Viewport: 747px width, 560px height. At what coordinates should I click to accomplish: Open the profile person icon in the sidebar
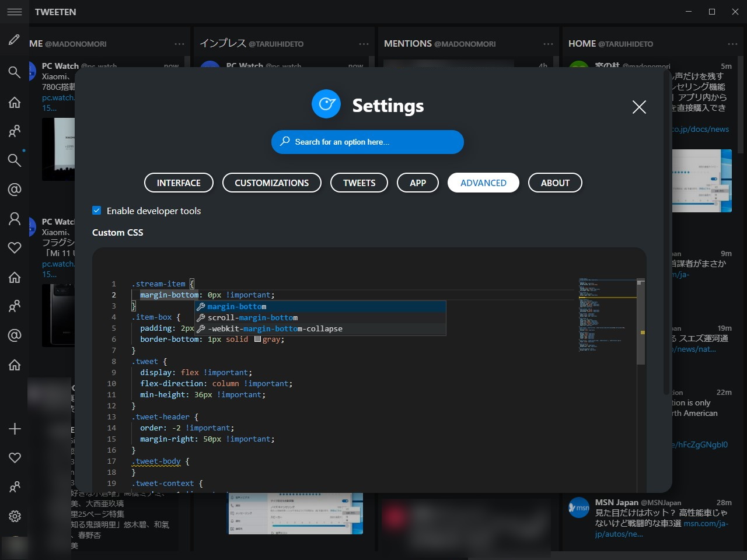(14, 218)
